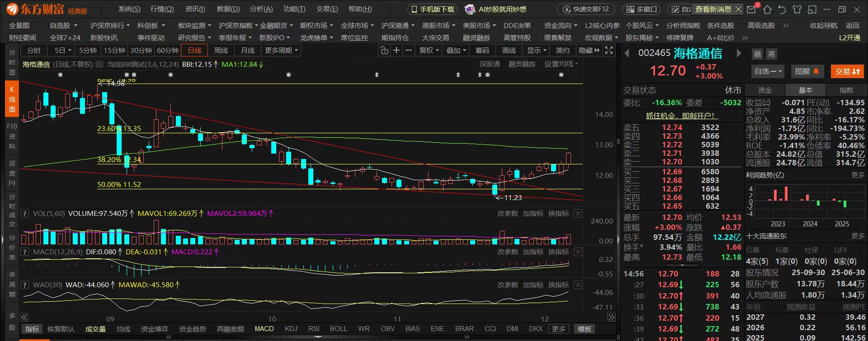Click the 隐藏 hide panel button
This screenshot has height=341, width=868.
pos(589,50)
